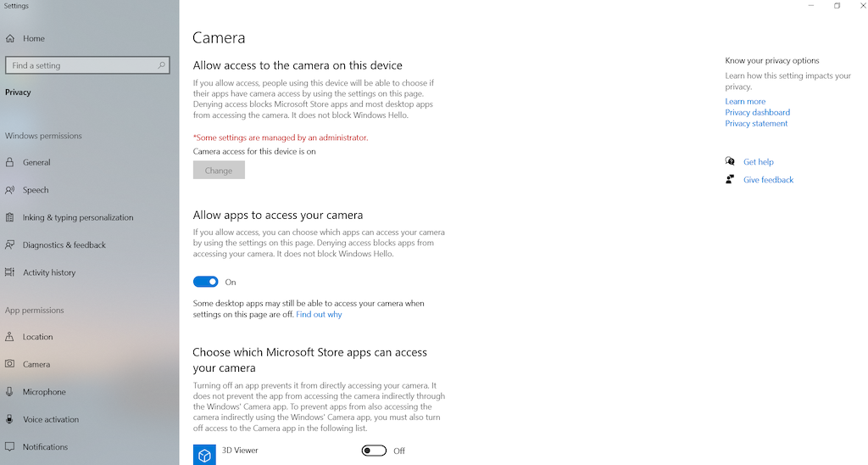The height and width of the screenshot is (465, 868).
Task: Click the Home house icon in sidebar
Action: click(x=10, y=38)
